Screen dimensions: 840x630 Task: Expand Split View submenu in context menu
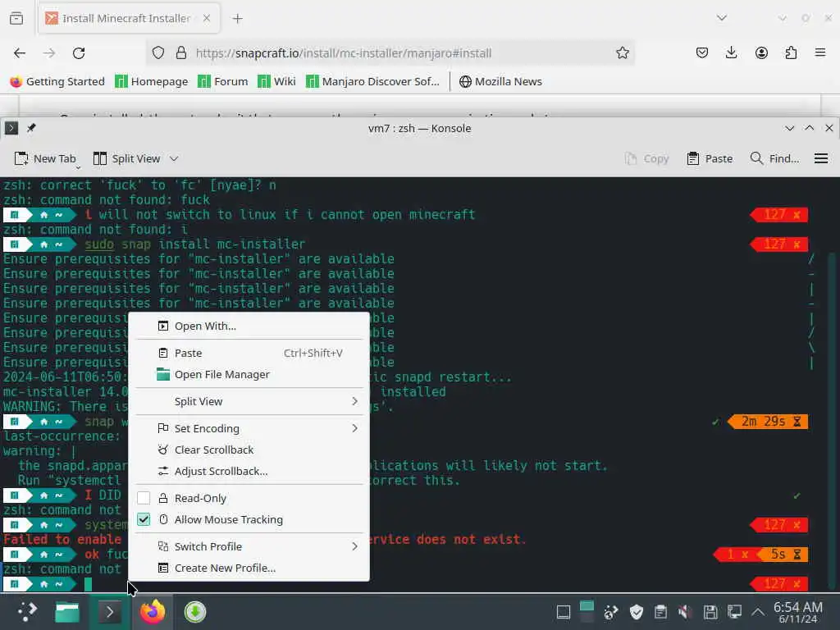pos(249,401)
